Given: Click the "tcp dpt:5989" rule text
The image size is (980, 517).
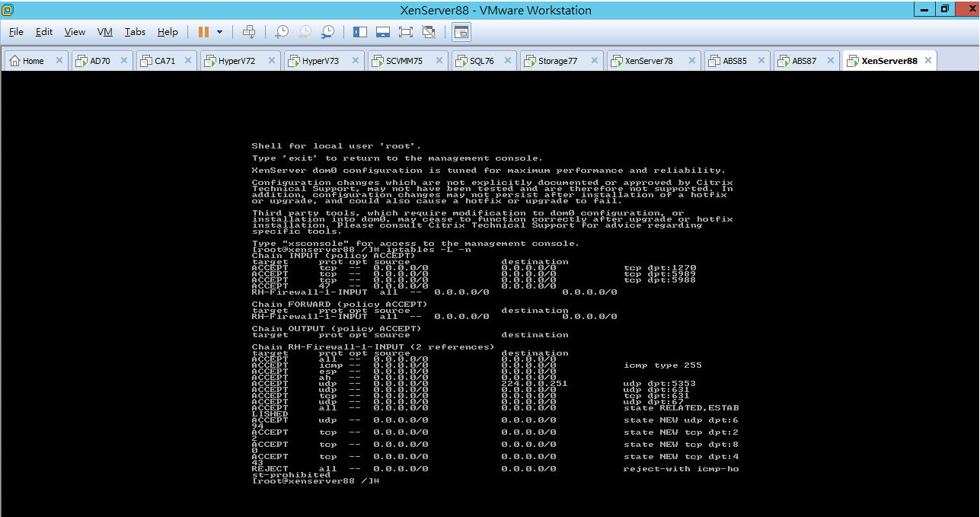Looking at the screenshot, I should pos(659,274).
